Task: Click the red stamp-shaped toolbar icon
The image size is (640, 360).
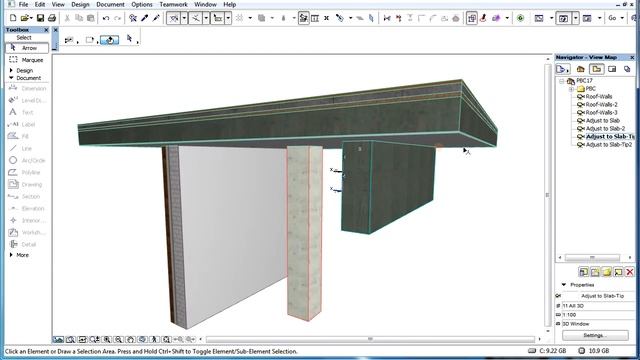Action: tap(483, 18)
